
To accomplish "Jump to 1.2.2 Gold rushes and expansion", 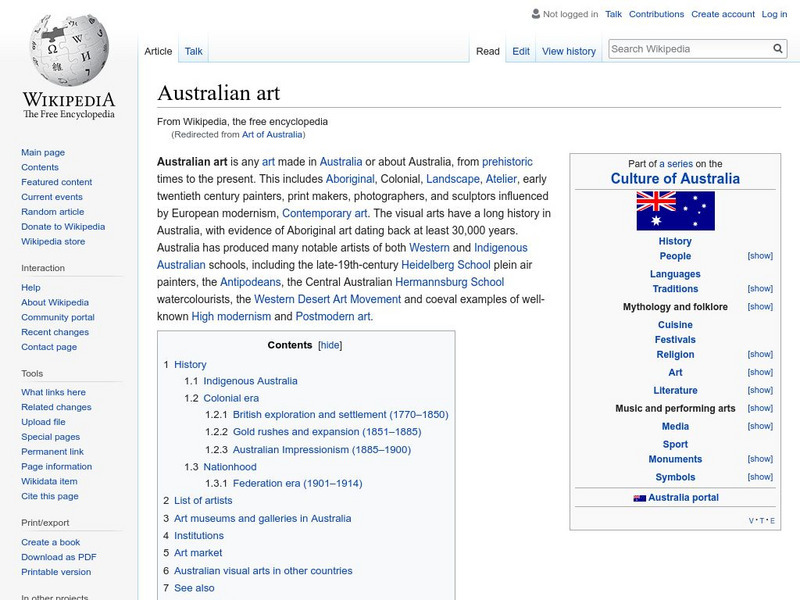I will (x=327, y=432).
